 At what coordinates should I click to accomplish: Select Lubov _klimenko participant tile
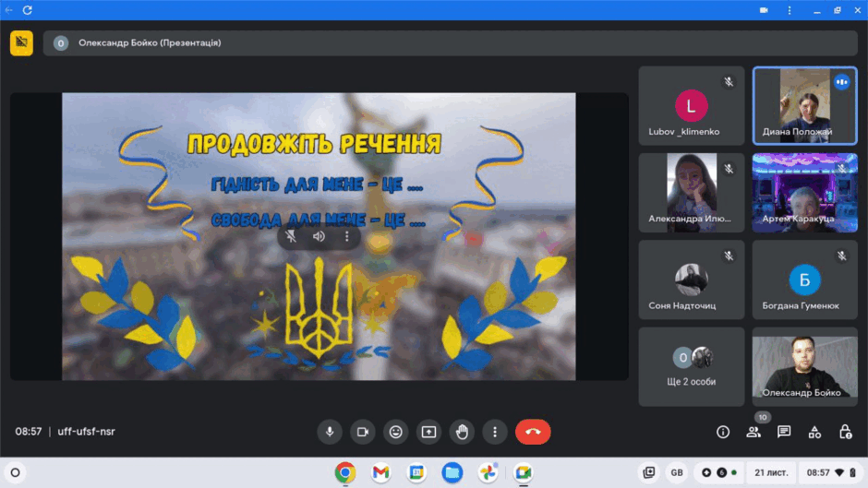point(692,106)
